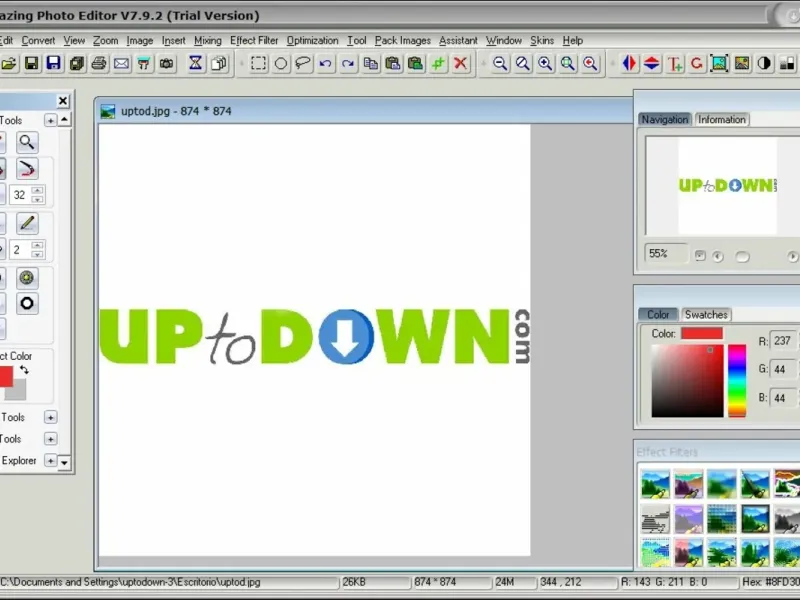The width and height of the screenshot is (800, 600).
Task: Click the open folder icon in toolbar
Action: pos(9,64)
